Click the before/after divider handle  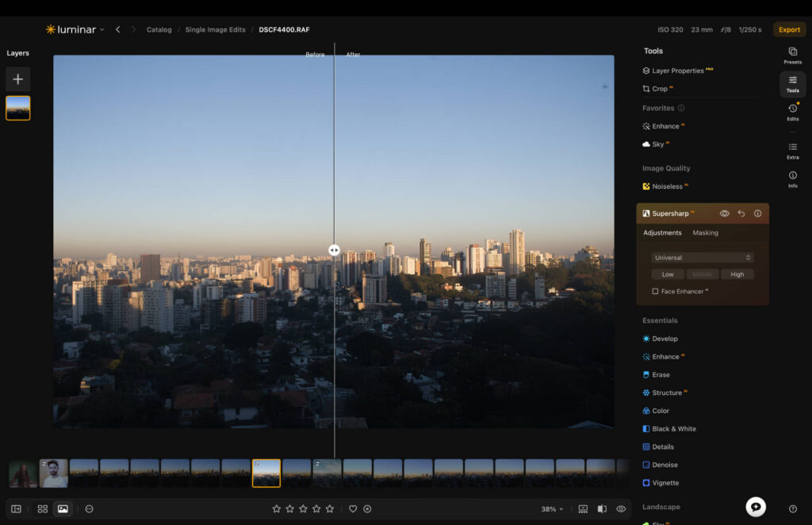334,250
